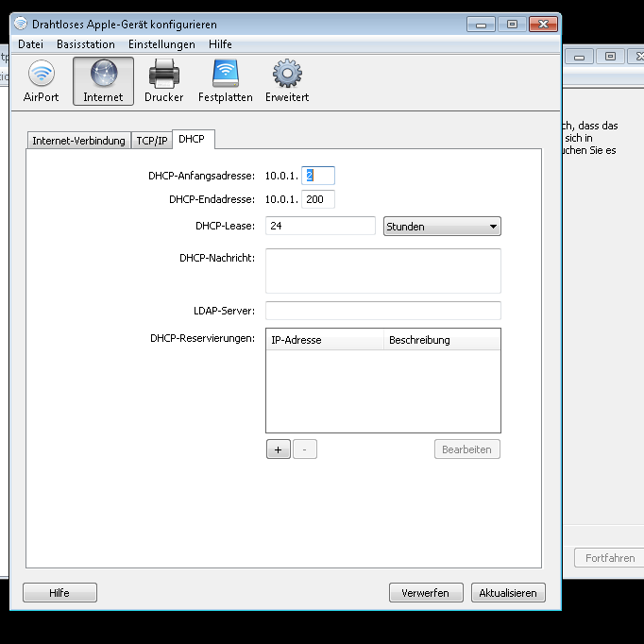Click the Verwerfen button
Viewport: 644px width, 644px height.
tap(426, 593)
